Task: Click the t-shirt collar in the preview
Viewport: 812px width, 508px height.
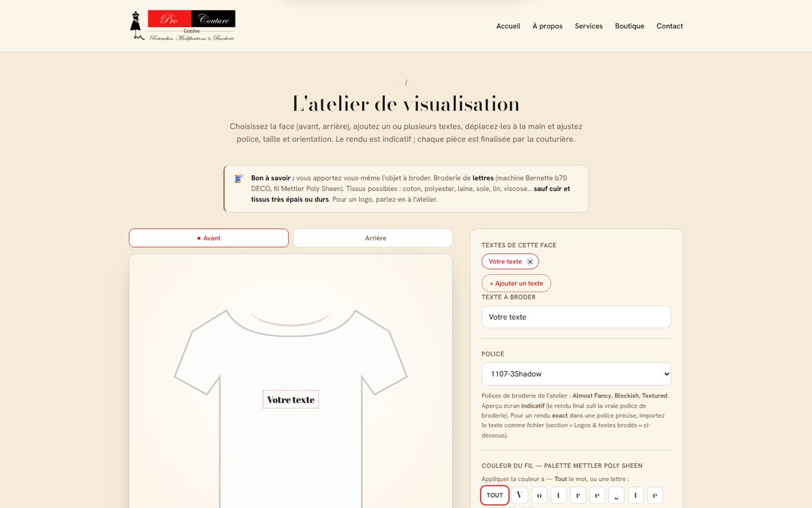Action: [291, 320]
